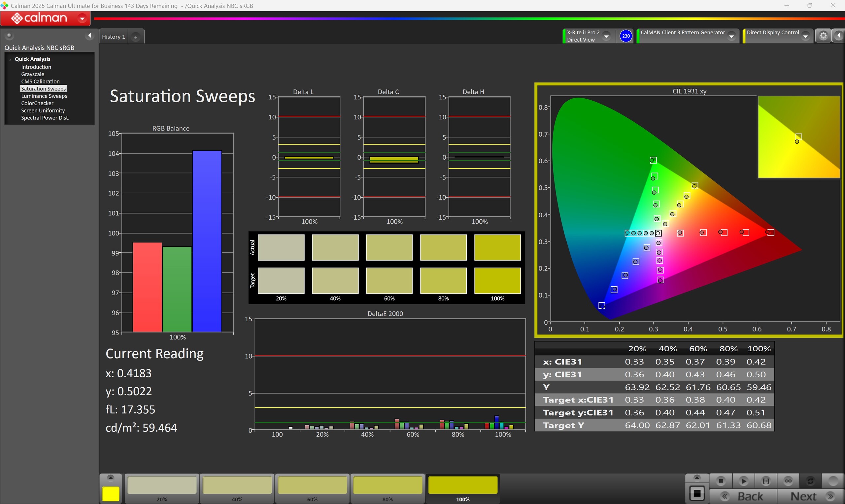Image resolution: width=845 pixels, height=504 pixels.
Task: Toggle the right side panel arrow
Action: [x=839, y=36]
